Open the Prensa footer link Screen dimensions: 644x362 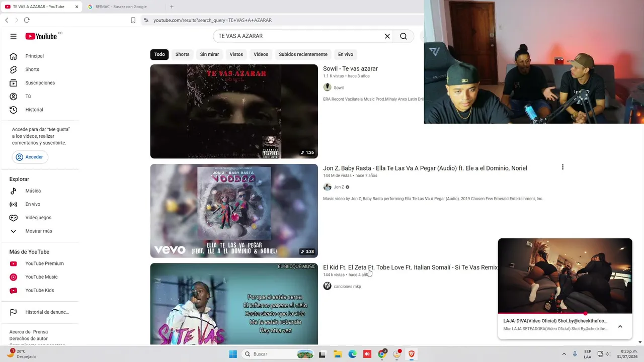pos(40,332)
